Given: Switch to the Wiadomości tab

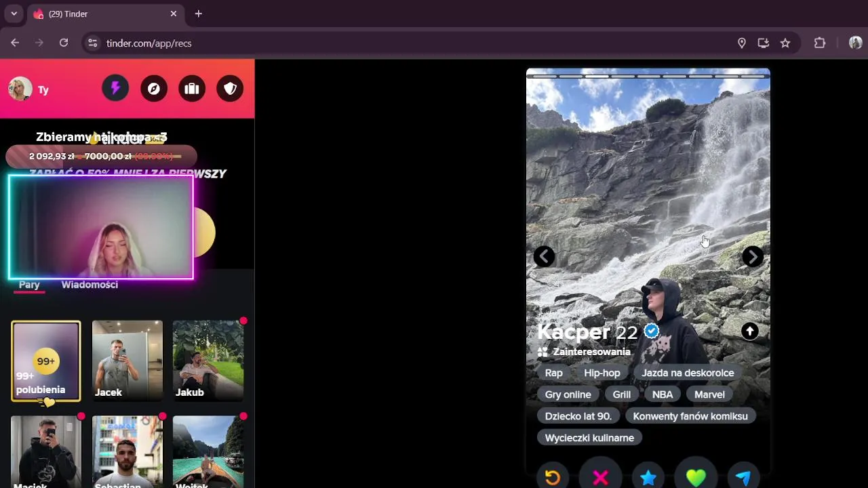Looking at the screenshot, I should [90, 285].
